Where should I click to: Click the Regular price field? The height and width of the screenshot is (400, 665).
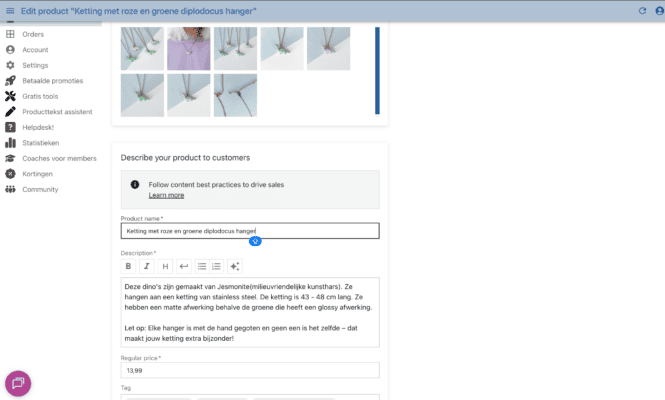(250, 370)
